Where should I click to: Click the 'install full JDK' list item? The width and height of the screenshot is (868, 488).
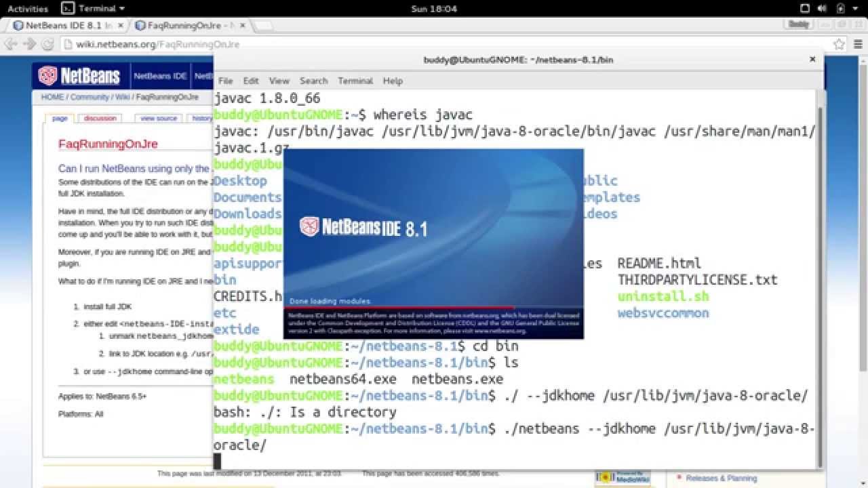pos(108,306)
